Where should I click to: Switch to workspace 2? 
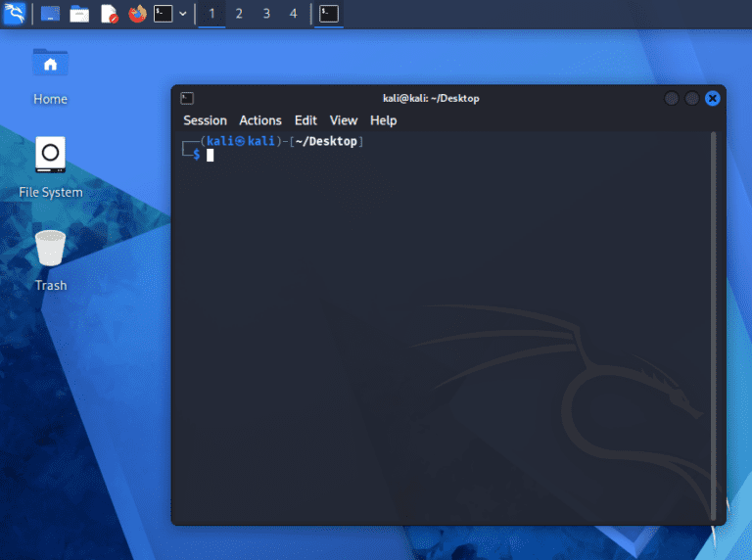[x=239, y=14]
